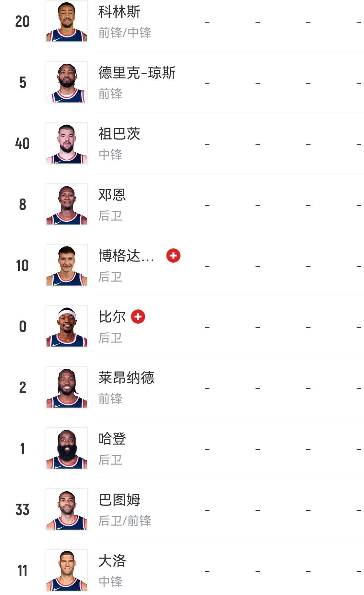Image resolution: width=364 pixels, height=595 pixels.
Task: Select 祖巴茨 headshot thumbnail
Action: click(x=67, y=143)
